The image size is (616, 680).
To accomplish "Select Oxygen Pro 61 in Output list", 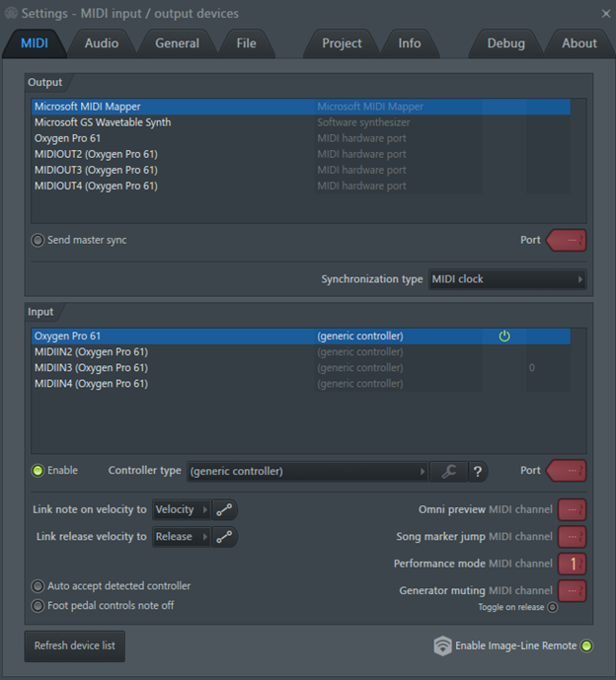I will point(301,138).
